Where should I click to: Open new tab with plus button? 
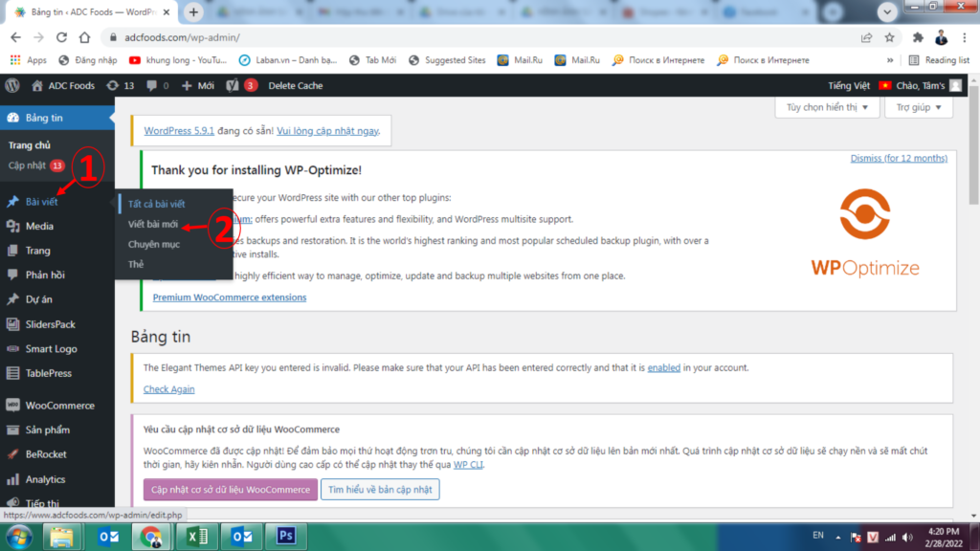(193, 11)
